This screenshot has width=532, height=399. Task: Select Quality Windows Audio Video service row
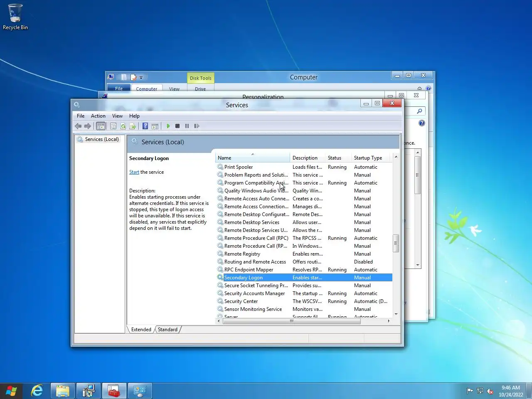[x=304, y=191]
